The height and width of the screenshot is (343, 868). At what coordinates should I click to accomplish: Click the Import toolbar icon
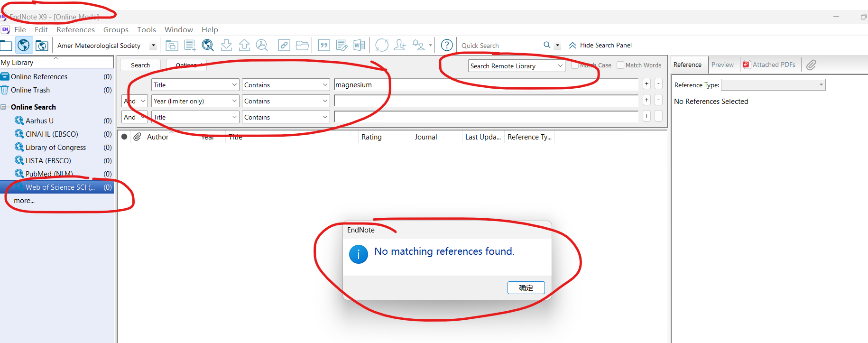(x=226, y=46)
